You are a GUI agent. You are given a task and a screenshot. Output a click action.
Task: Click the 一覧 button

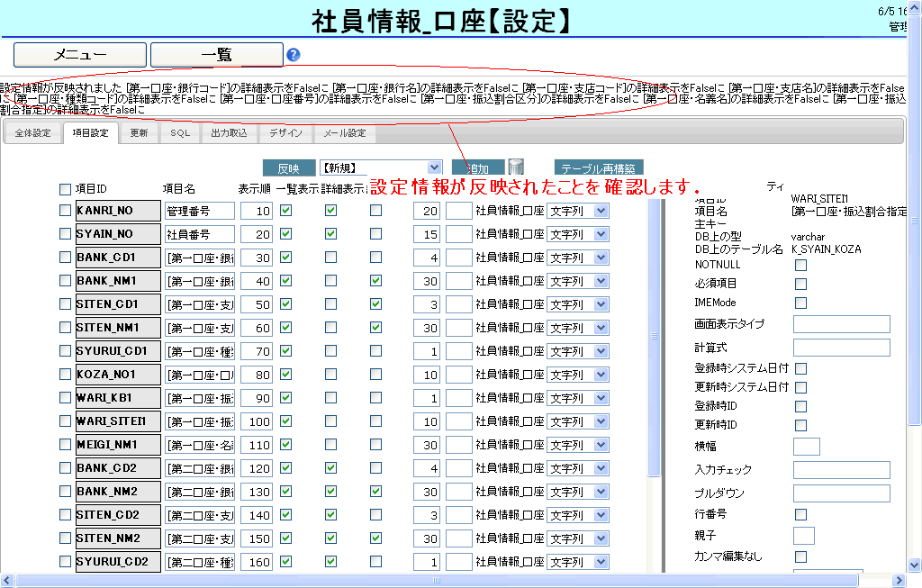click(x=216, y=55)
